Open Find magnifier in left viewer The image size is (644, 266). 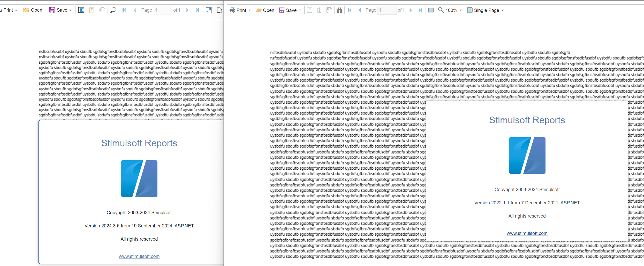tap(113, 10)
